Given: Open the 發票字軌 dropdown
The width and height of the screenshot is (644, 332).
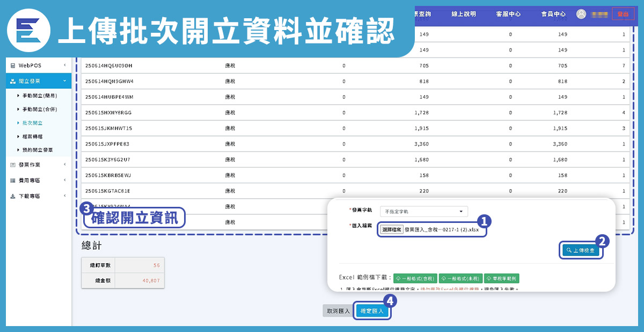Looking at the screenshot, I should [423, 212].
